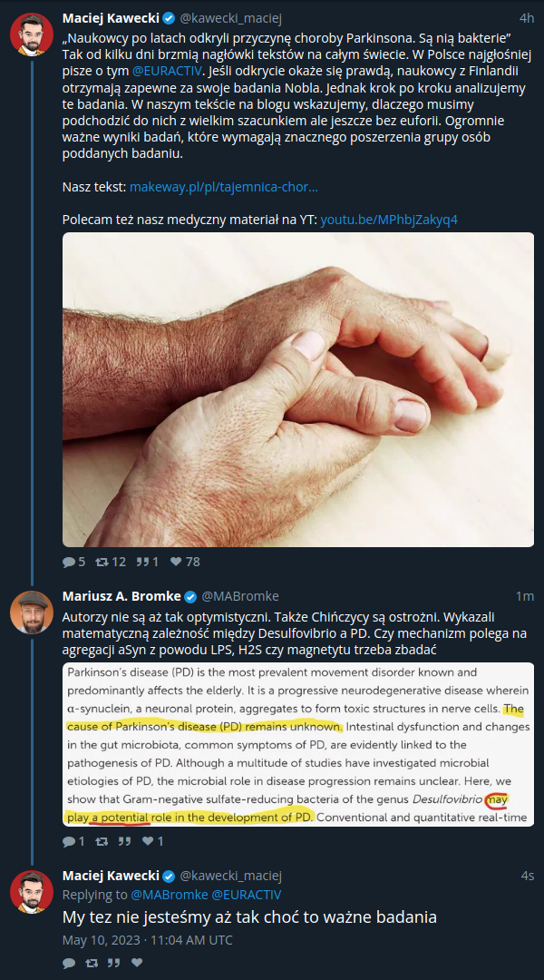
Task: Open Mariusz A. Bromke's profile avatar
Action: click(32, 612)
